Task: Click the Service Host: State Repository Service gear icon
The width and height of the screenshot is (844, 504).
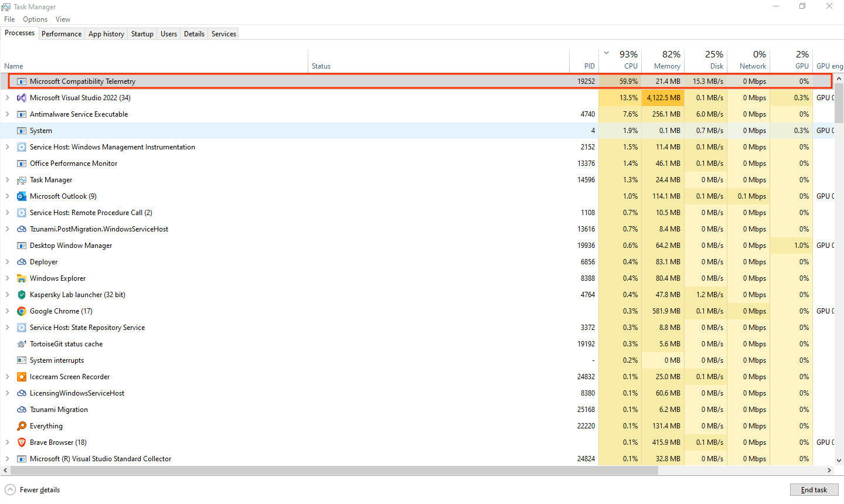Action: coord(22,328)
